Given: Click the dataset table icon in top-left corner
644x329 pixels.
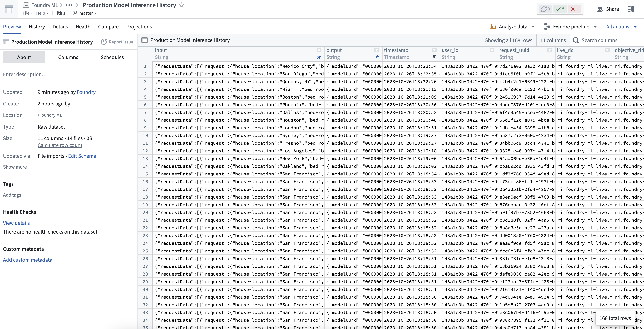Looking at the screenshot, I should (9, 9).
